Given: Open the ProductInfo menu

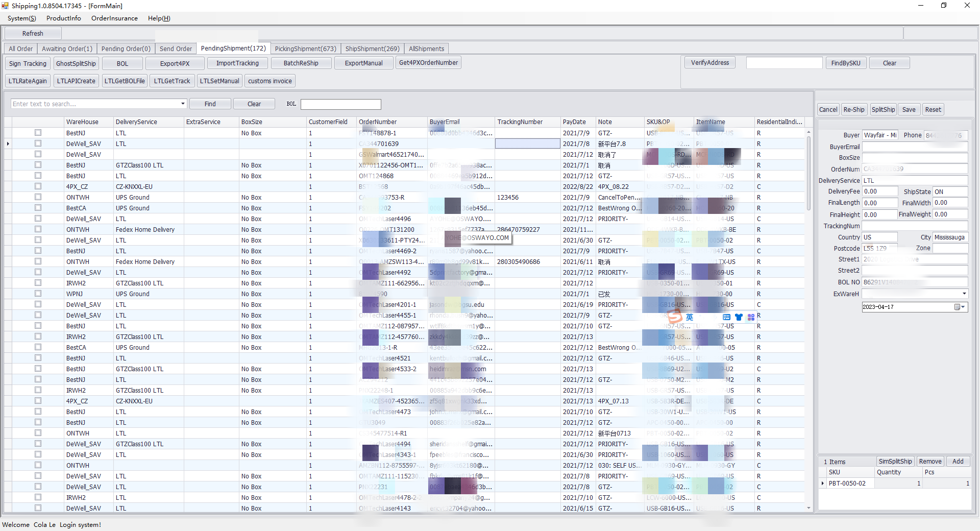Looking at the screenshot, I should (x=64, y=18).
